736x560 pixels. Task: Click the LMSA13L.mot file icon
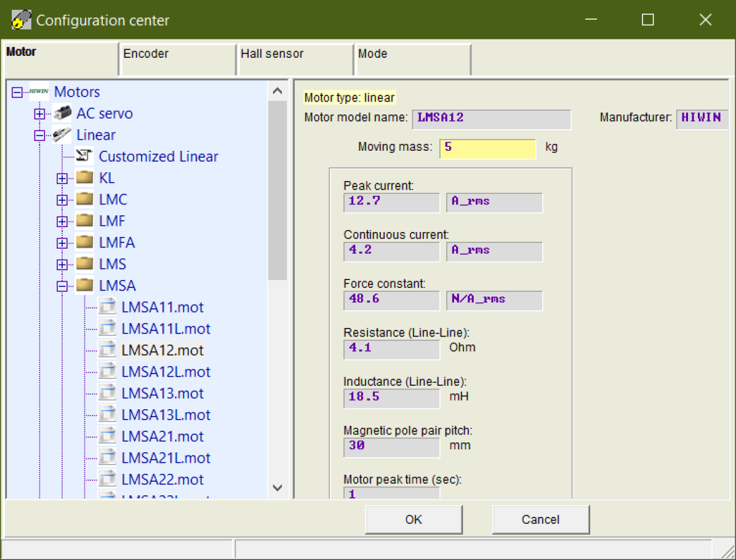[107, 415]
